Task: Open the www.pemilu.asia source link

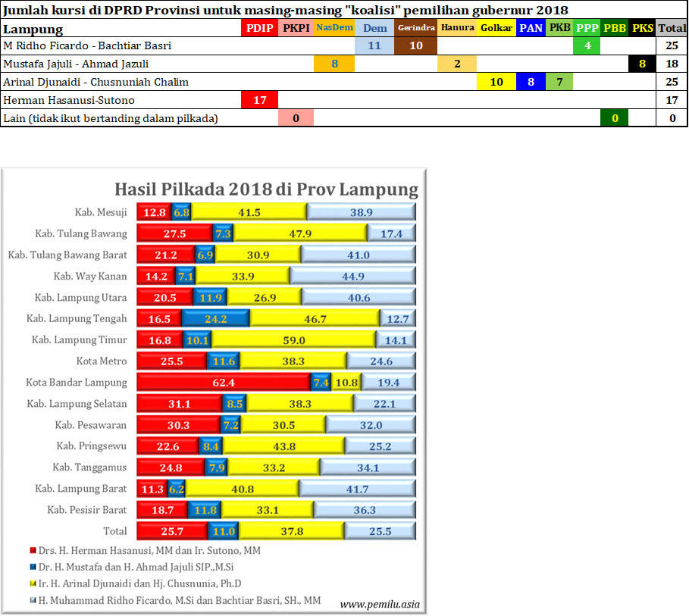Action: point(380,605)
